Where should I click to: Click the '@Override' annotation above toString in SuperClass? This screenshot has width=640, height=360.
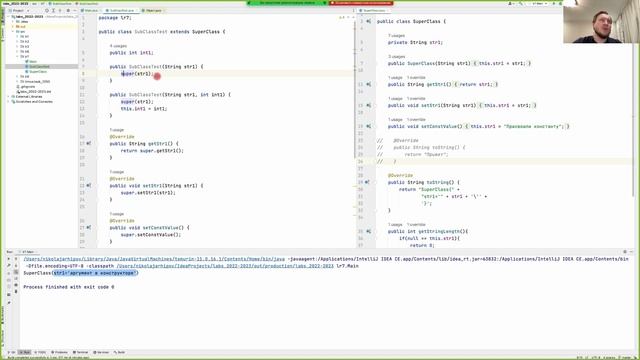pos(400,176)
